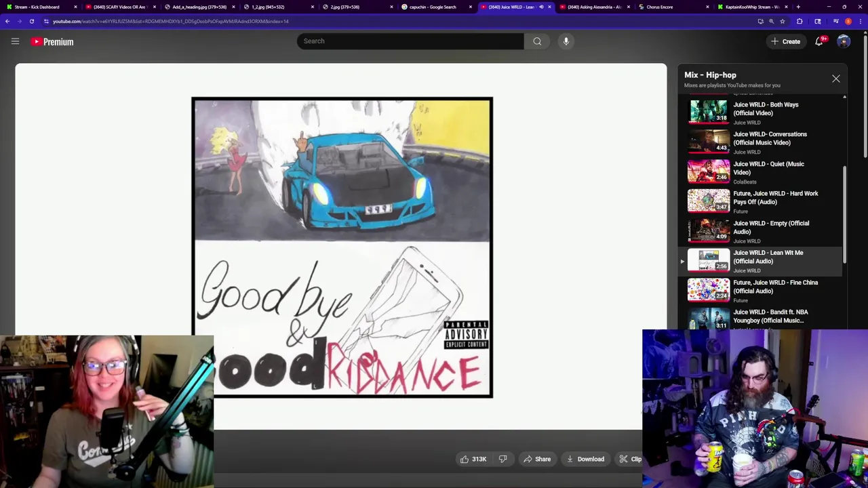868x488 pixels.
Task: Open the notifications bell
Action: (819, 41)
